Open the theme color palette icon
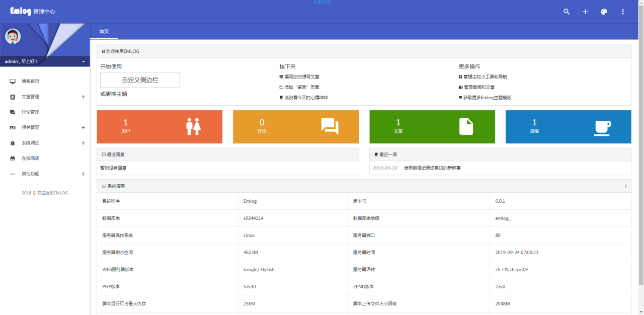Viewport: 644px width, 315px height. 604,12
